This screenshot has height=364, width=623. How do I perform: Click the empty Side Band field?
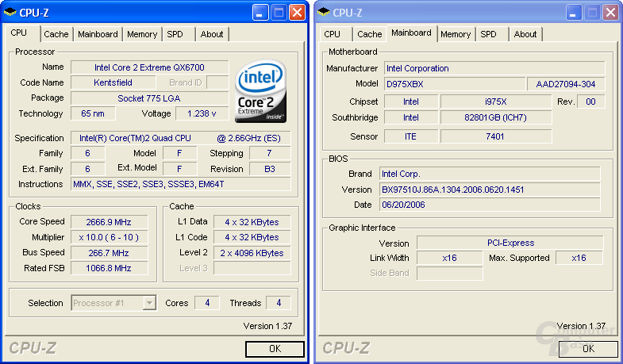[450, 273]
